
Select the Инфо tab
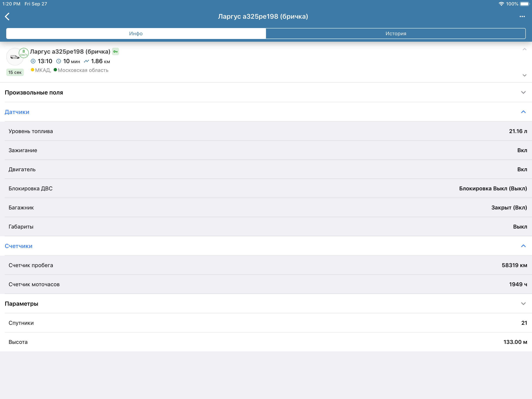[x=136, y=34]
